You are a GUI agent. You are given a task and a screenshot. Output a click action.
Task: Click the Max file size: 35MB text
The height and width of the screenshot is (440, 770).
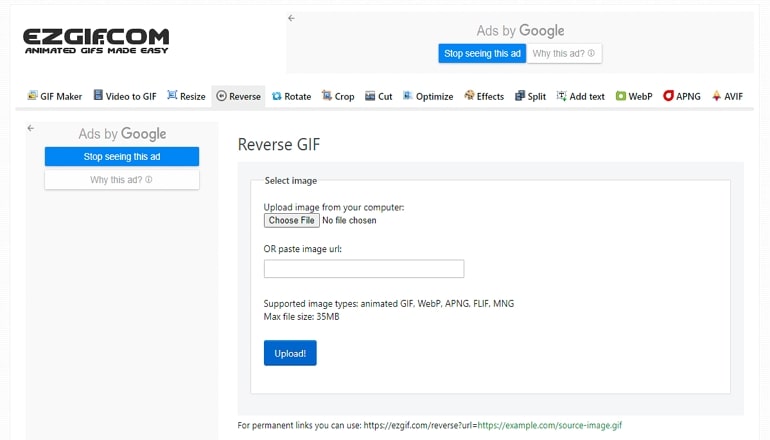coord(302,317)
